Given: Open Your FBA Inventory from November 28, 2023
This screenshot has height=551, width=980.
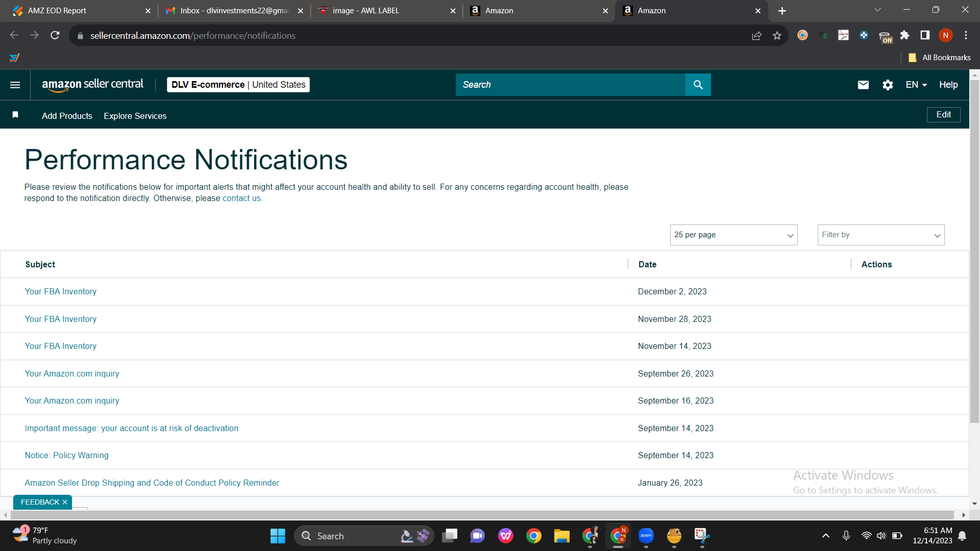Looking at the screenshot, I should [x=61, y=319].
